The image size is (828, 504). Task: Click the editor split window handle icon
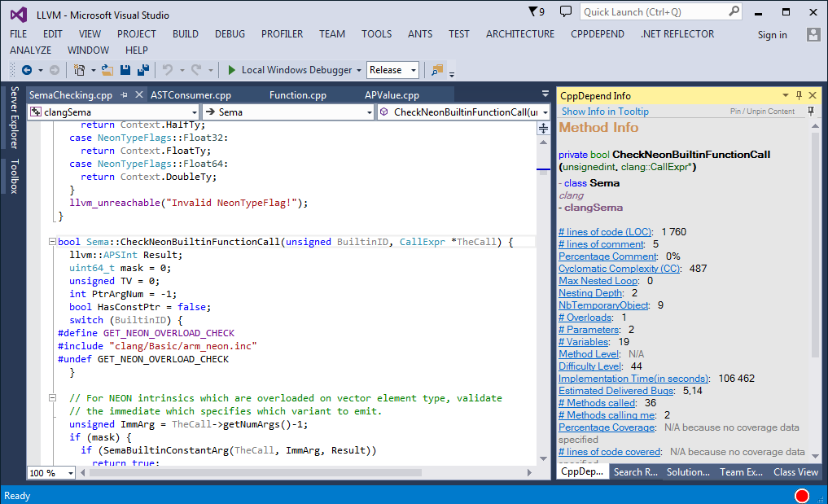[x=543, y=128]
